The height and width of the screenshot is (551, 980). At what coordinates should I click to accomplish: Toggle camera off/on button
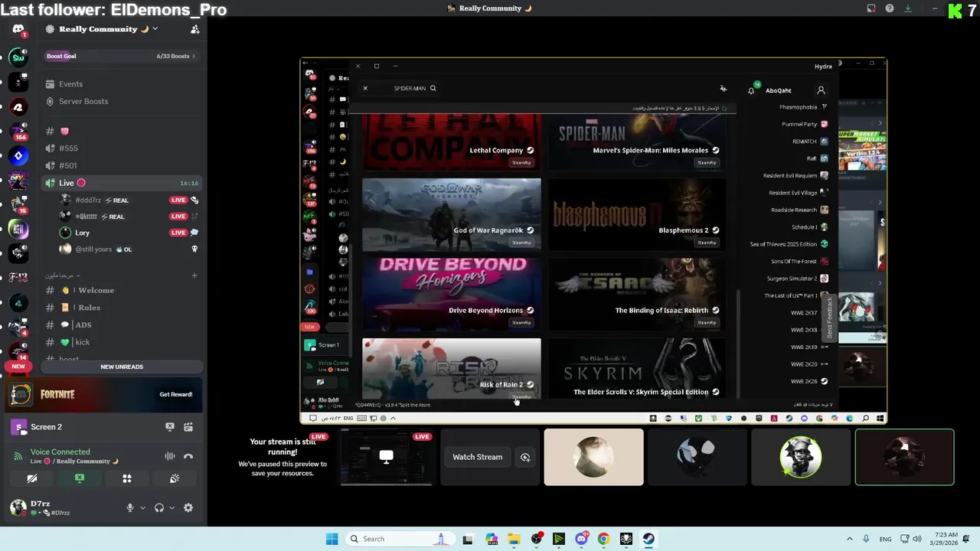tap(32, 478)
